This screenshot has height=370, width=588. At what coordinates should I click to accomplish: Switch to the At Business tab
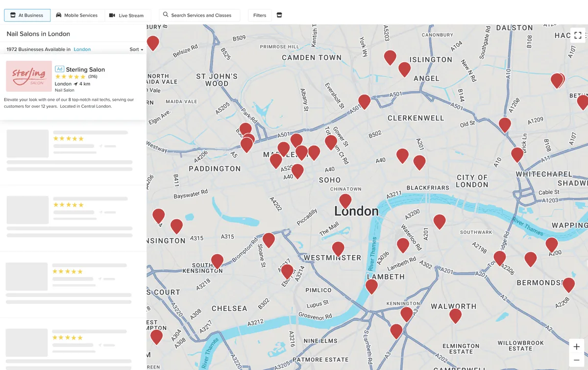click(x=27, y=15)
